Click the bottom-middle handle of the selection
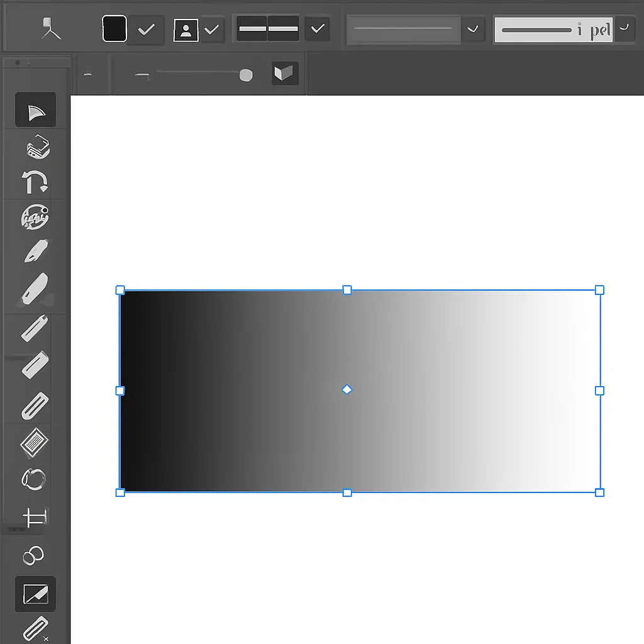Screen dimensions: 644x644 [347, 492]
